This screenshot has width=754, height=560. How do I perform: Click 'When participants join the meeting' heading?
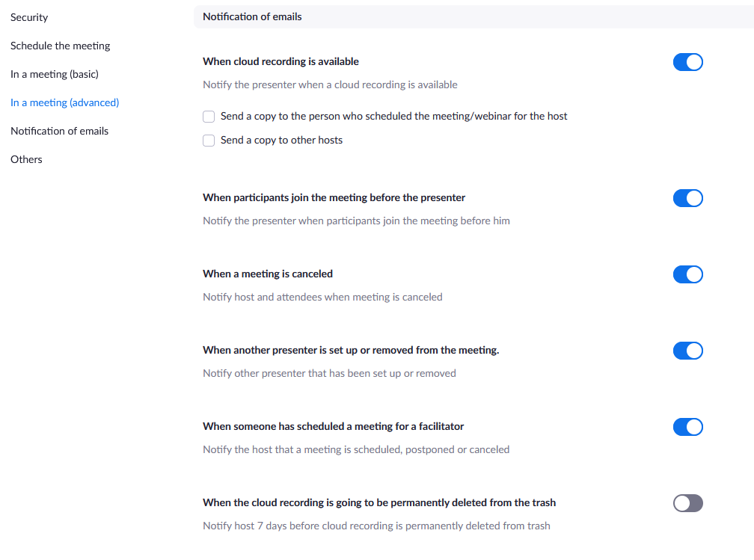tap(334, 197)
